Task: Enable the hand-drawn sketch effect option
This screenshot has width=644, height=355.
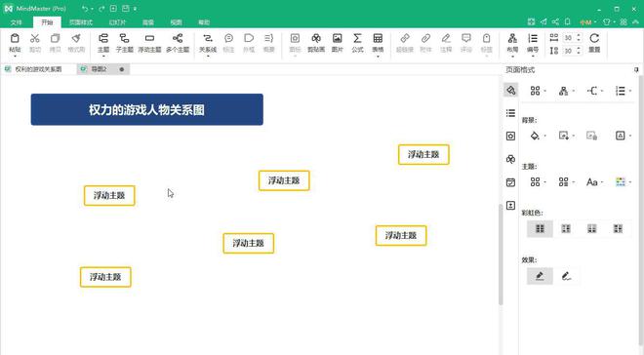Action: (x=566, y=276)
